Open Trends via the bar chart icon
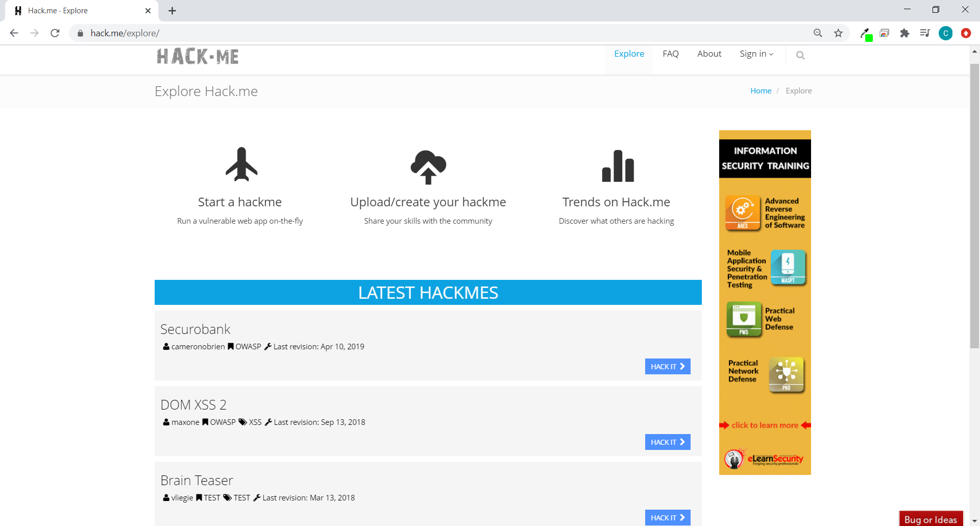The image size is (980, 526). point(617,165)
